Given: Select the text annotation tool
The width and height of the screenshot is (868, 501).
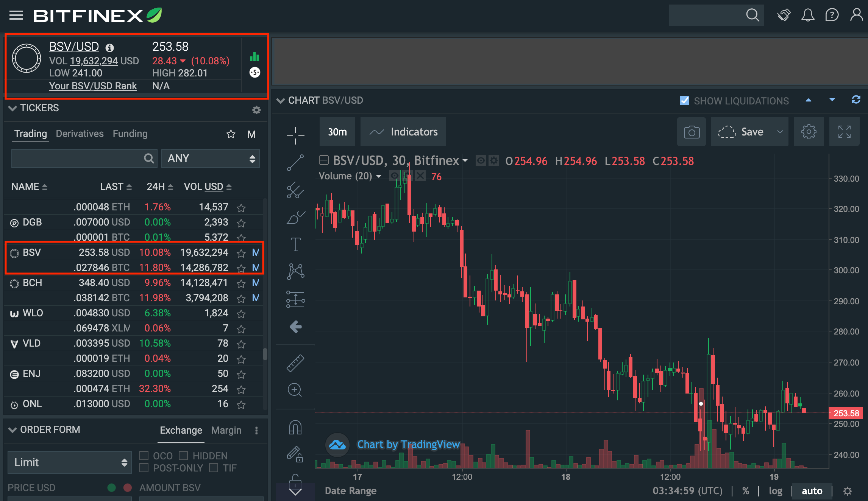Looking at the screenshot, I should 295,244.
